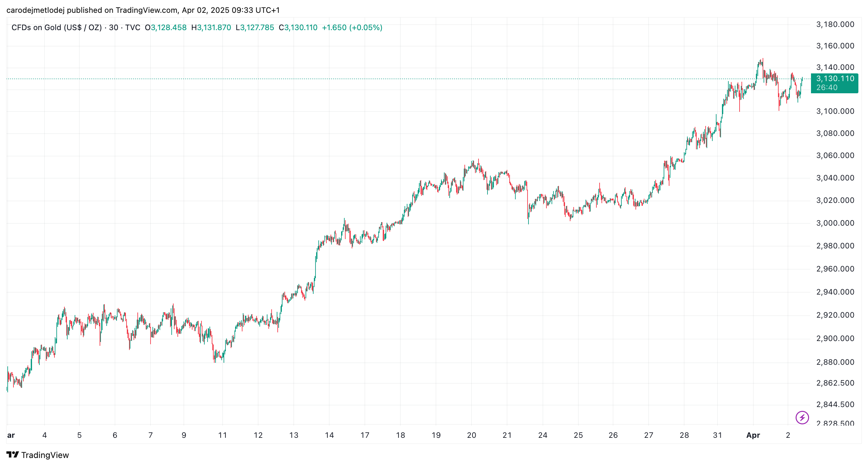Click the TradingView logo icon

(13, 455)
